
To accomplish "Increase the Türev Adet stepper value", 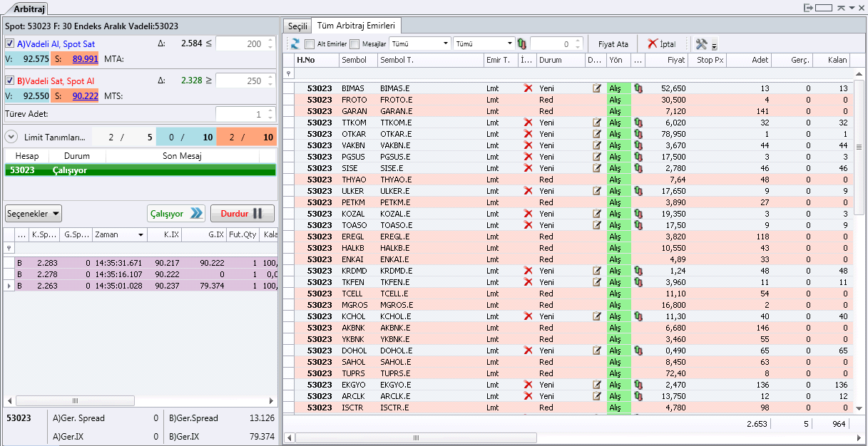I will tap(270, 110).
